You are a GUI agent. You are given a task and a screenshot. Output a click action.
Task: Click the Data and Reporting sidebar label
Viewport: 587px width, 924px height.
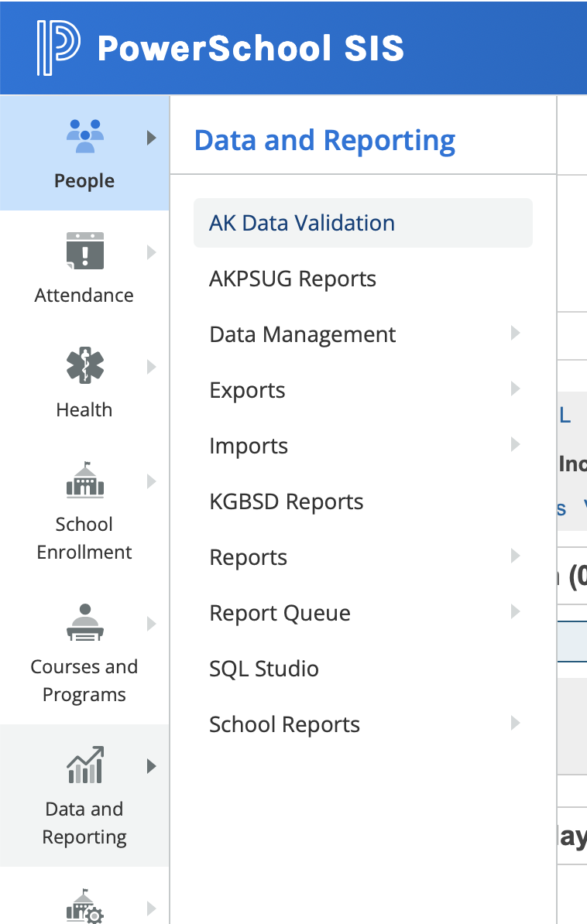pos(84,823)
